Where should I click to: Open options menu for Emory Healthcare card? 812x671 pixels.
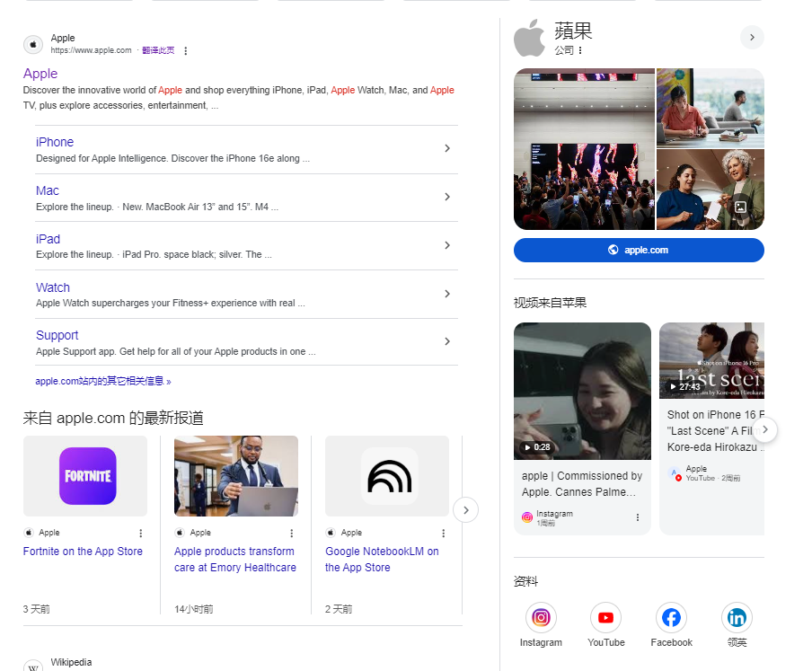coord(292,533)
